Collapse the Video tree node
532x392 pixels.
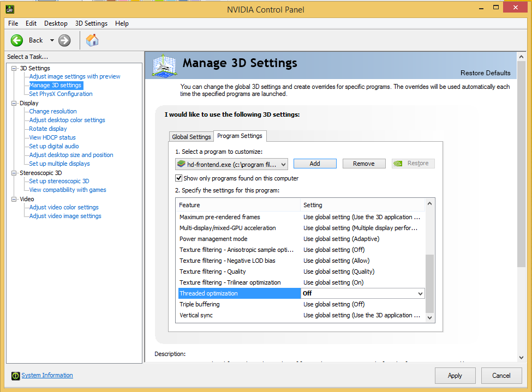click(x=14, y=199)
